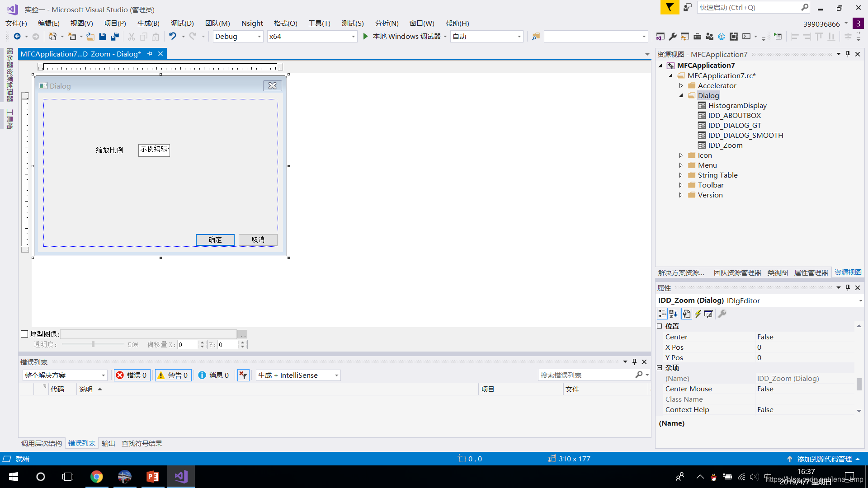Expand the Menu resource folder
Viewport: 868px width, 488px height.
coord(681,164)
